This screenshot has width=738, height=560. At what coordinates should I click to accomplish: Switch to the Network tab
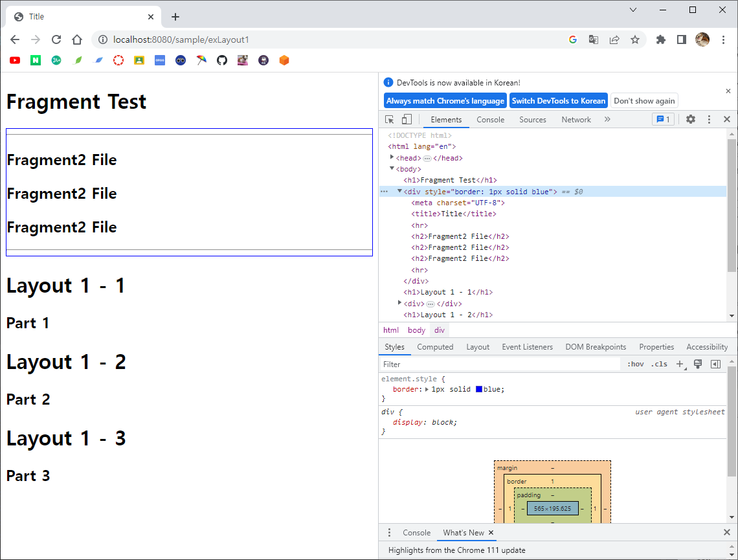[x=576, y=120]
